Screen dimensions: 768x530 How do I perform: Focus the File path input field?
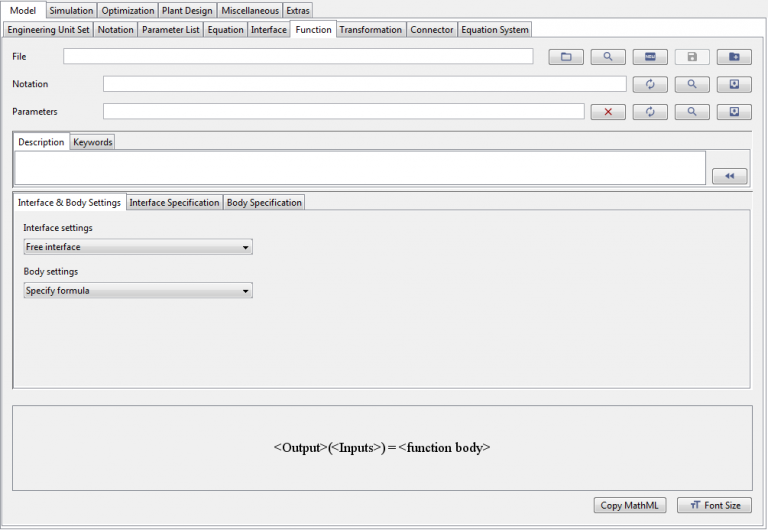click(298, 56)
